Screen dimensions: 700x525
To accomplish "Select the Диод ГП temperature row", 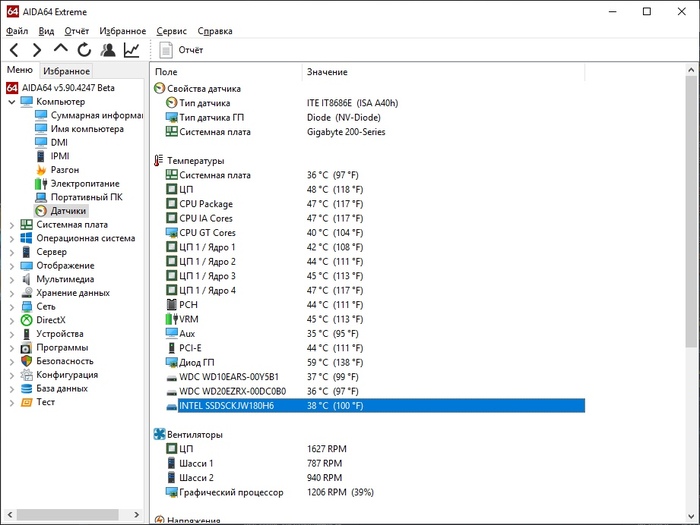I will (196, 362).
